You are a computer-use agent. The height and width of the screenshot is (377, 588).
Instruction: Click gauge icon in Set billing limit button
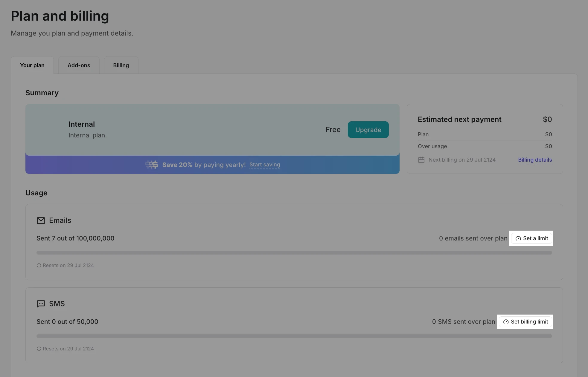(506, 322)
